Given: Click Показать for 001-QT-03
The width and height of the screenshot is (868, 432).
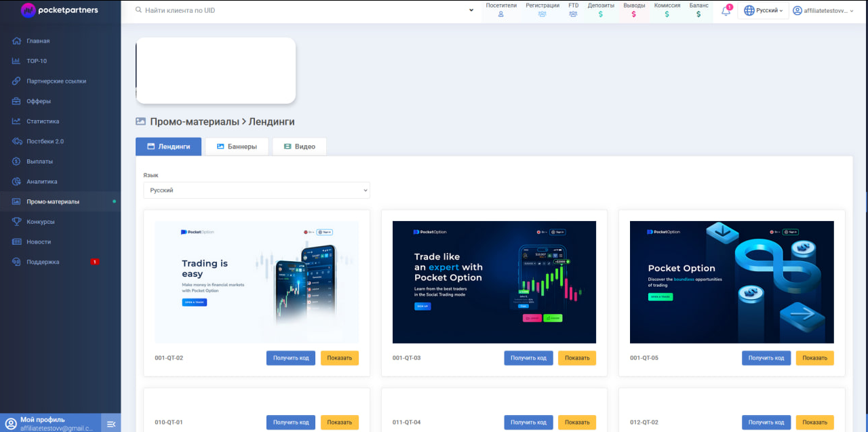Looking at the screenshot, I should point(577,358).
